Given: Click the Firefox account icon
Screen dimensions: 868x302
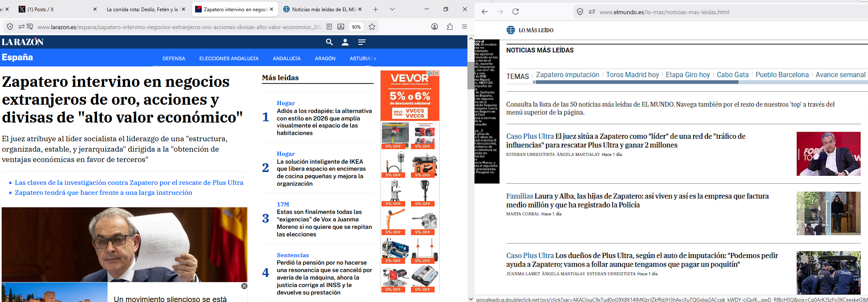Looking at the screenshot, I should [435, 27].
